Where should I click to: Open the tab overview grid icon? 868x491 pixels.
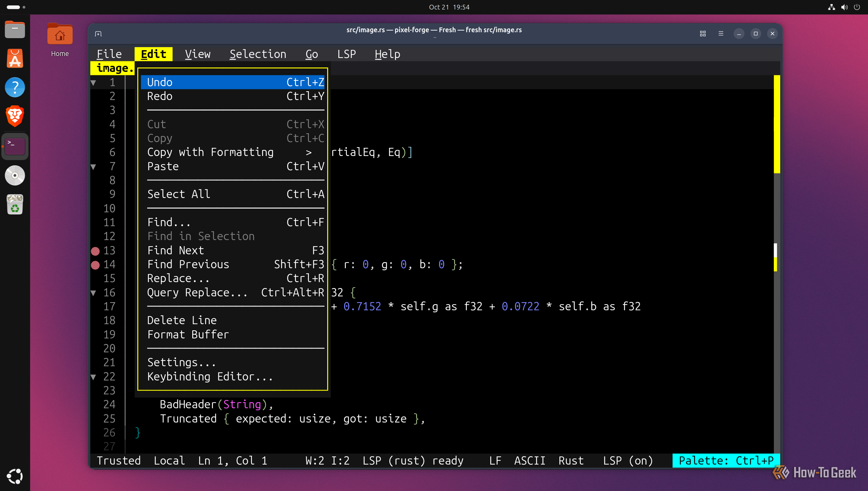point(703,34)
